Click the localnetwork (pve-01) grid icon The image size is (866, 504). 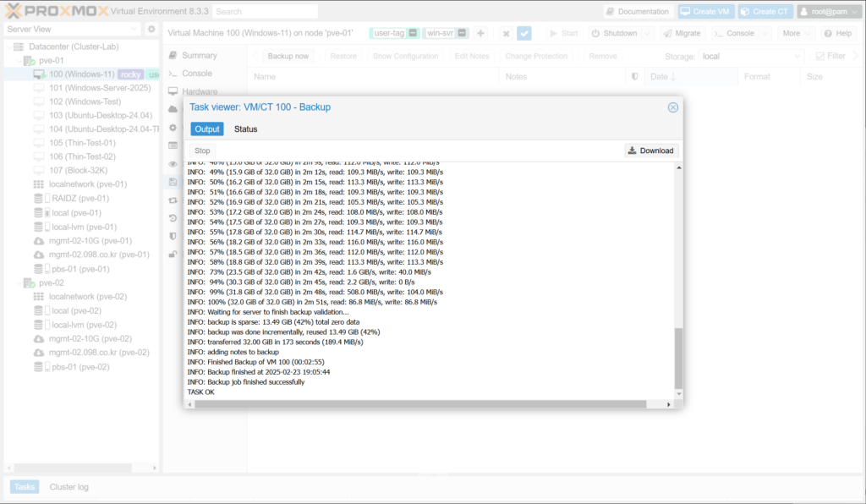(x=39, y=184)
